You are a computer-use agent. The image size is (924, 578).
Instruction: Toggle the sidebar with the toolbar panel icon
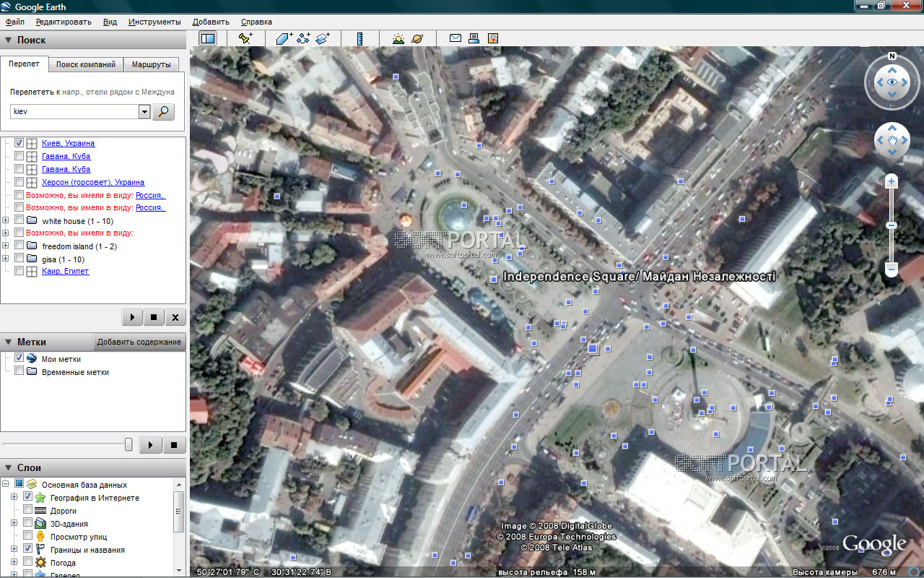click(208, 38)
